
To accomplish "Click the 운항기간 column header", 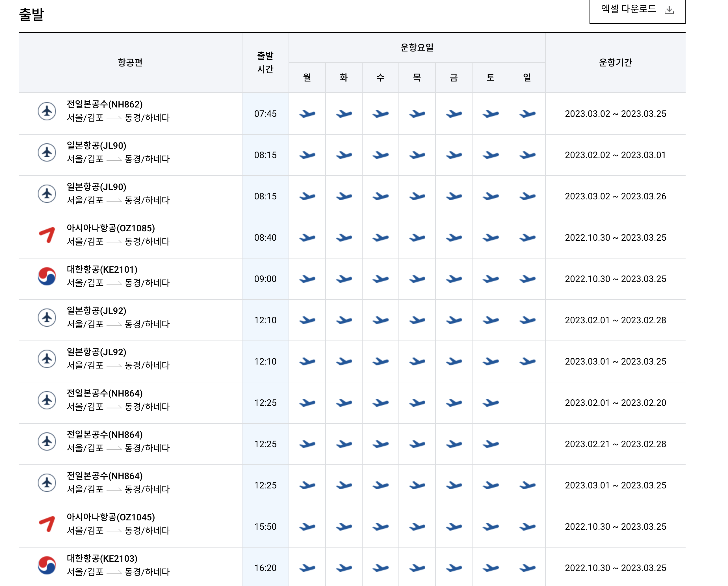I will (x=615, y=63).
